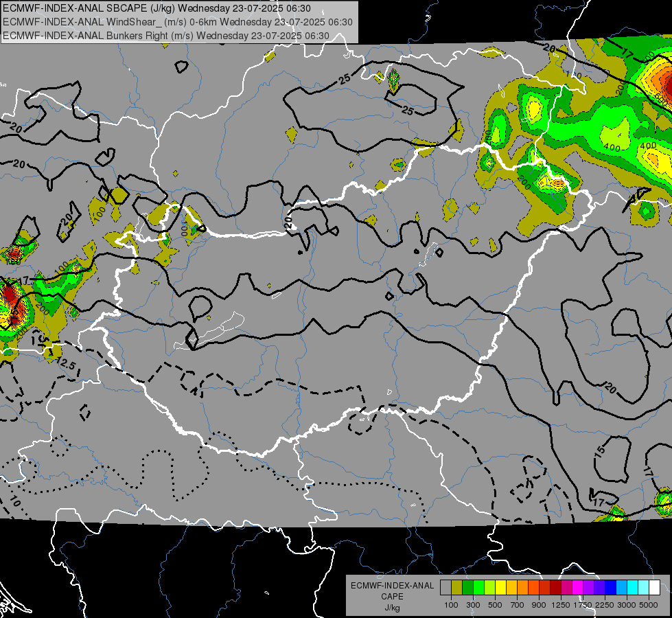This screenshot has height=618, width=672.
Task: Click the dark red legend swatch
Action: click(x=555, y=588)
